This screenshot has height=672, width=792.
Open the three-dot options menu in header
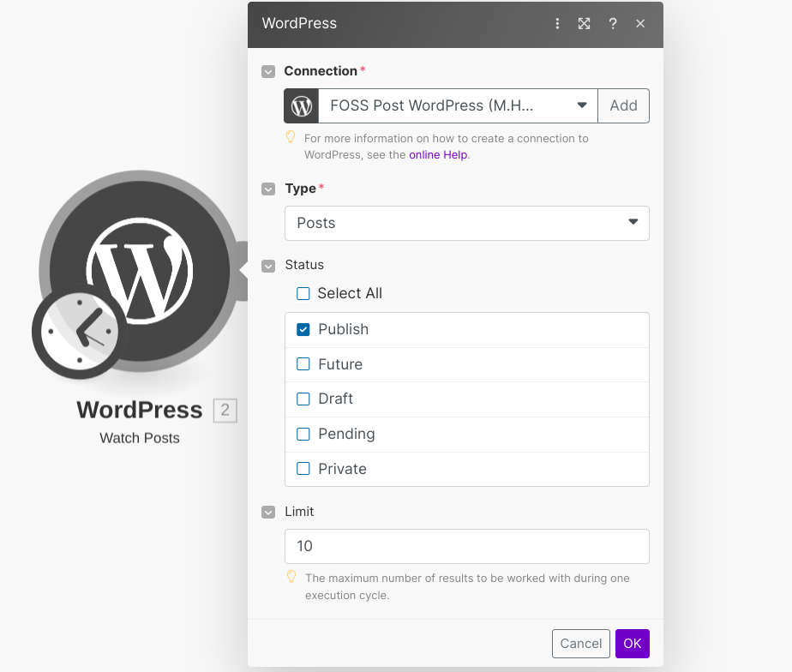pyautogui.click(x=557, y=24)
